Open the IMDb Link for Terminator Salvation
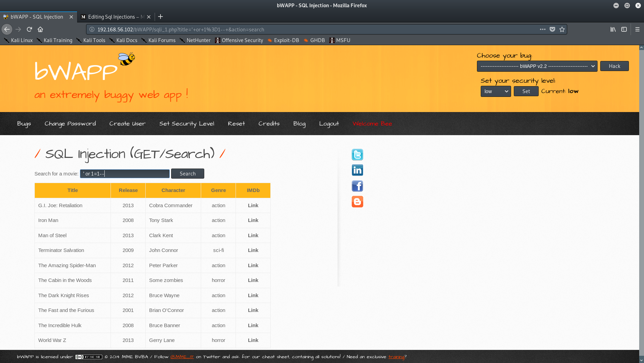Viewport: 644px width, 363px height. click(253, 250)
